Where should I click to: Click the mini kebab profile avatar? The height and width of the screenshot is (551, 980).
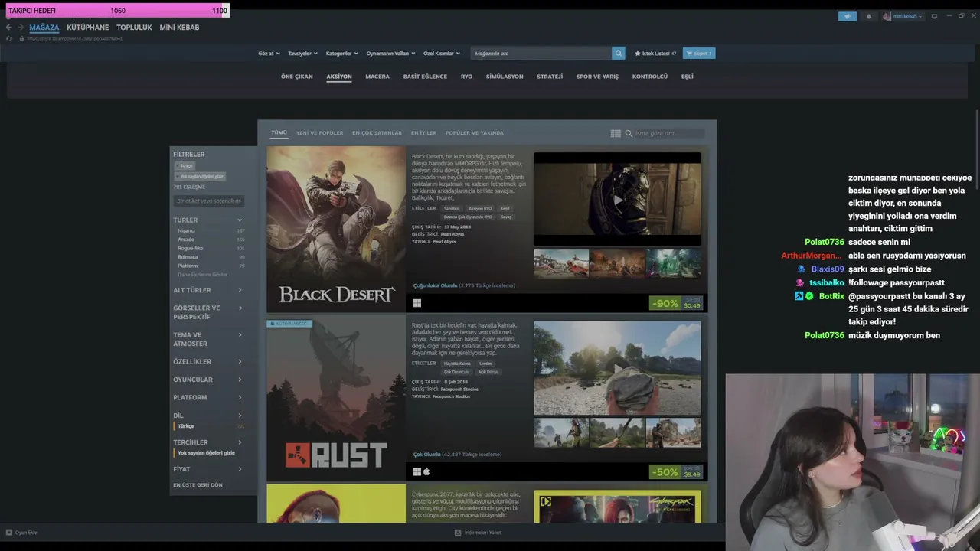(x=887, y=16)
